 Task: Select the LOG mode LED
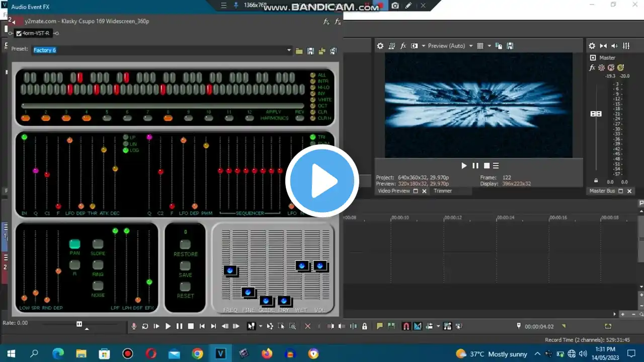[126, 150]
